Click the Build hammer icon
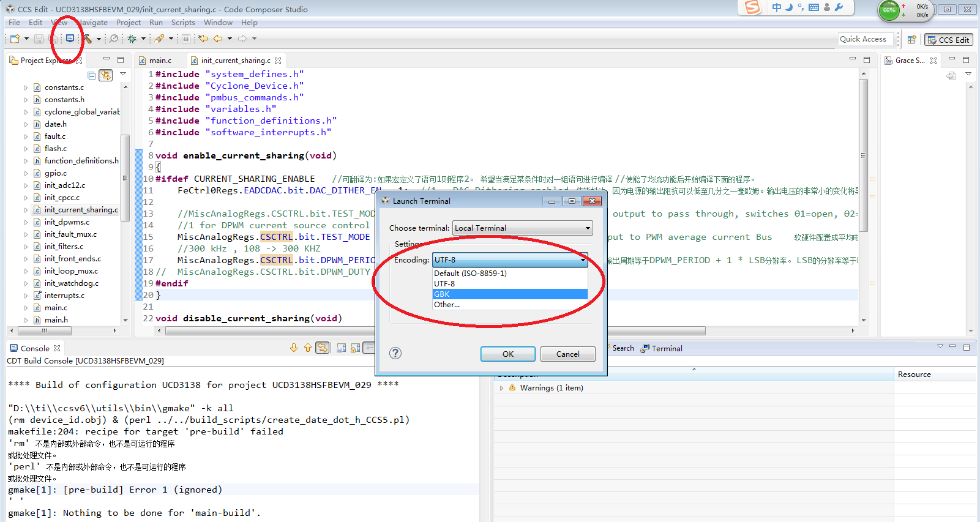 (x=88, y=39)
